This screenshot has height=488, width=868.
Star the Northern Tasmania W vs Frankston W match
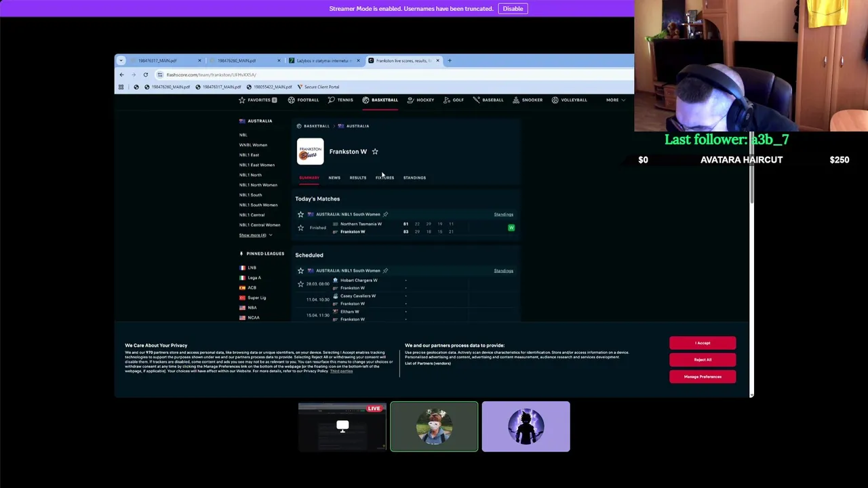click(x=300, y=228)
